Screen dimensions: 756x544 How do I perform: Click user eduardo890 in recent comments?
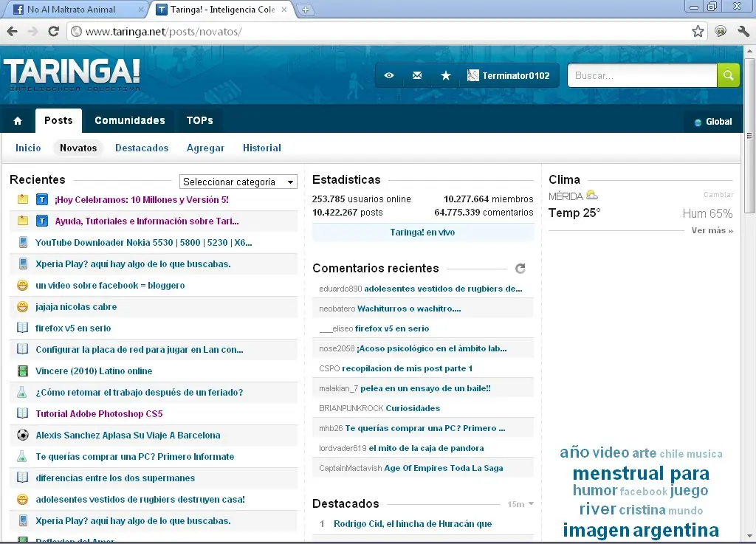point(340,289)
